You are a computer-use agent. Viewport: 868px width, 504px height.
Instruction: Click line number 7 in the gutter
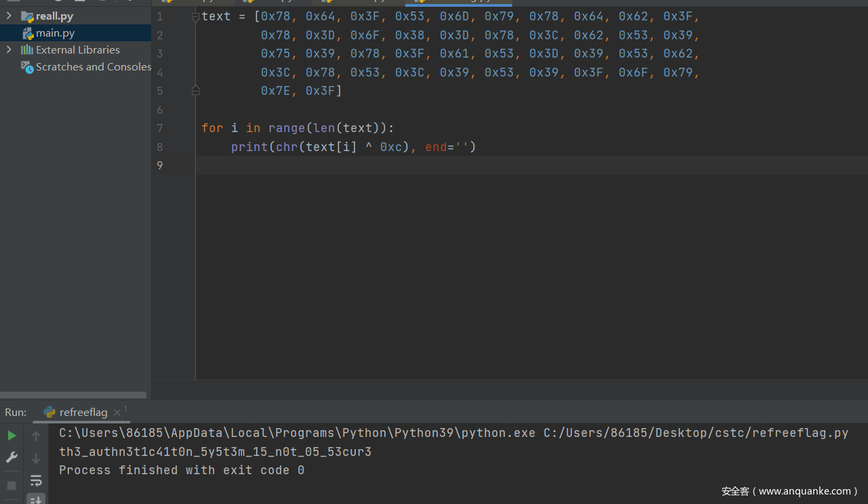[x=160, y=128]
